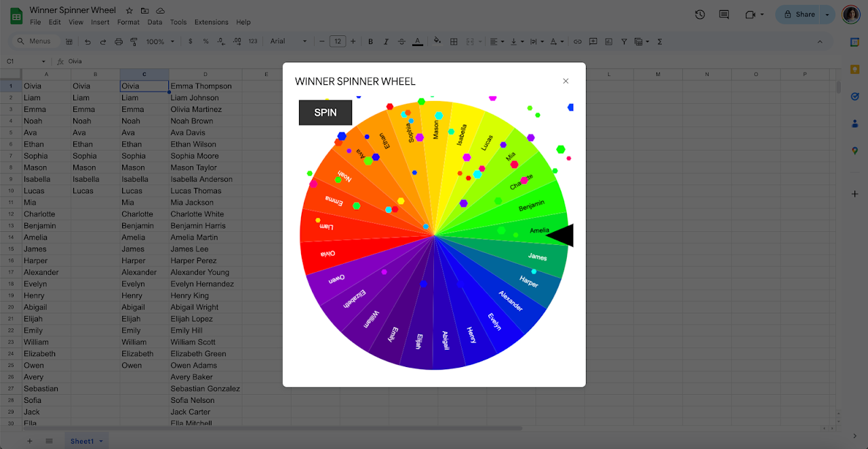
Task: Click the Menus search box
Action: tap(35, 41)
